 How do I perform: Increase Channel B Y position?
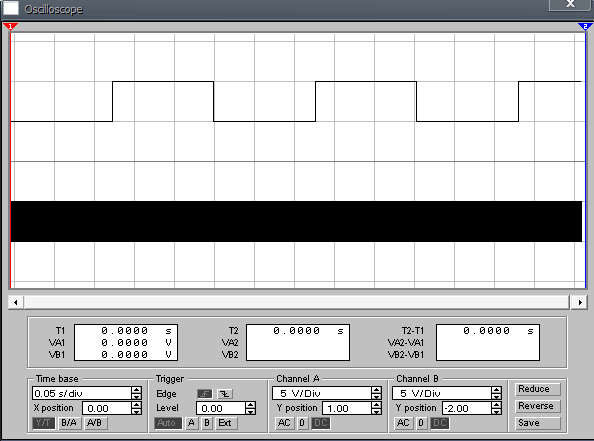[496, 405]
